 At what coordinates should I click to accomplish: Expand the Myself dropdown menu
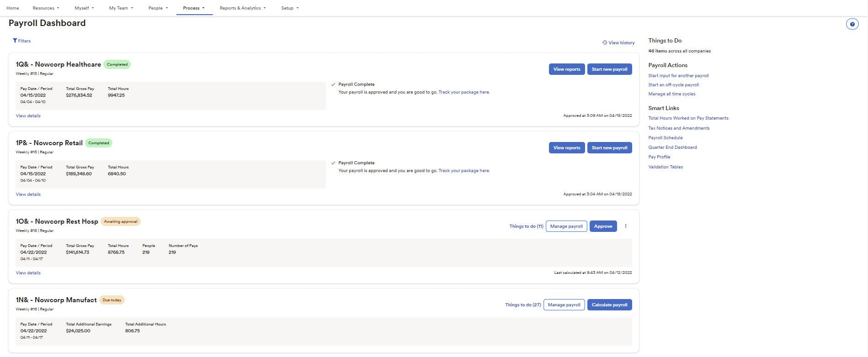point(84,8)
